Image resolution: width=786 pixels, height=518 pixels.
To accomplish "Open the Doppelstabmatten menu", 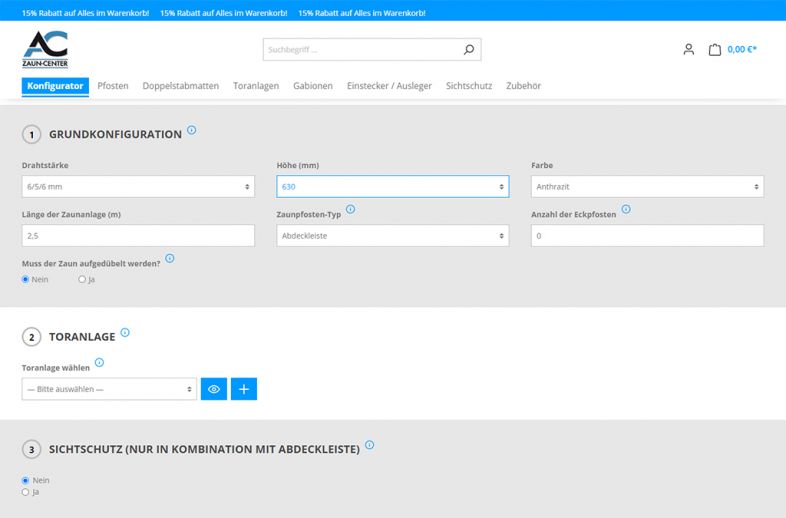I will pyautogui.click(x=180, y=86).
